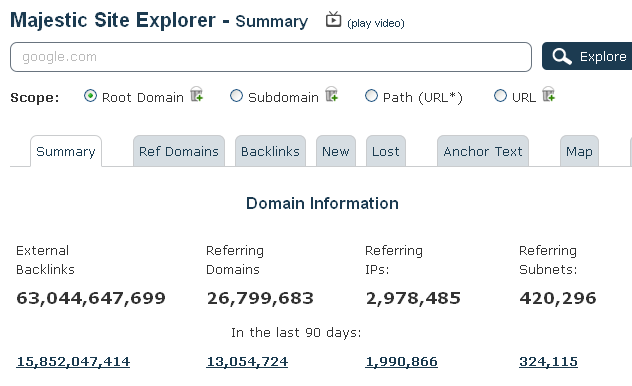The width and height of the screenshot is (632, 386).
Task: Click the 420,296 referring subnets value
Action: coord(558,298)
